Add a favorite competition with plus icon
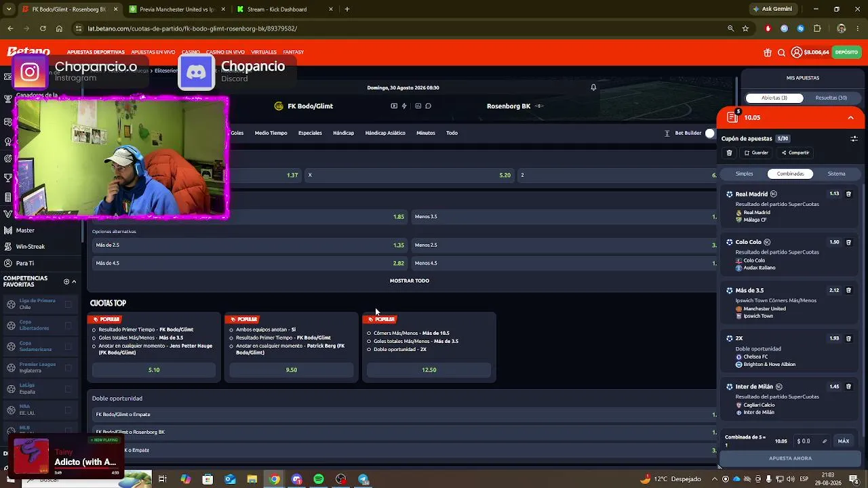868x488 pixels. pos(66,281)
